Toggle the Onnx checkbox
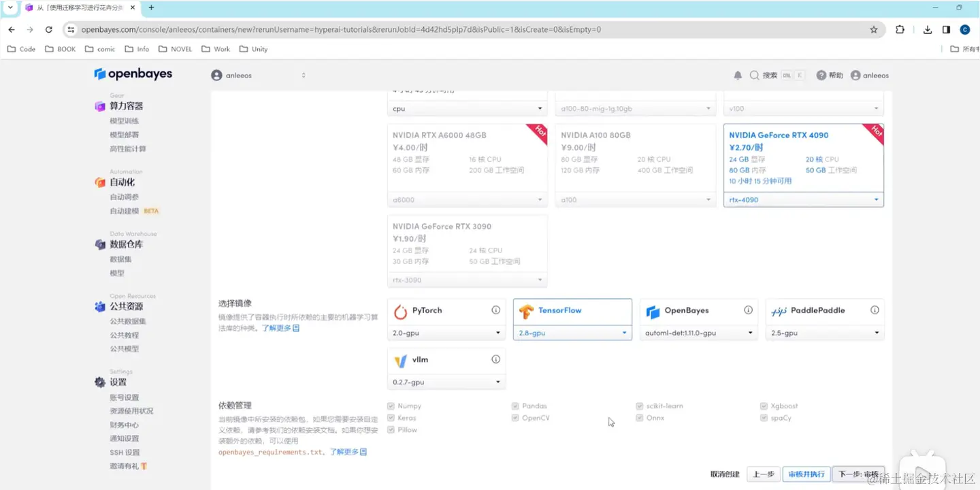 pyautogui.click(x=640, y=418)
